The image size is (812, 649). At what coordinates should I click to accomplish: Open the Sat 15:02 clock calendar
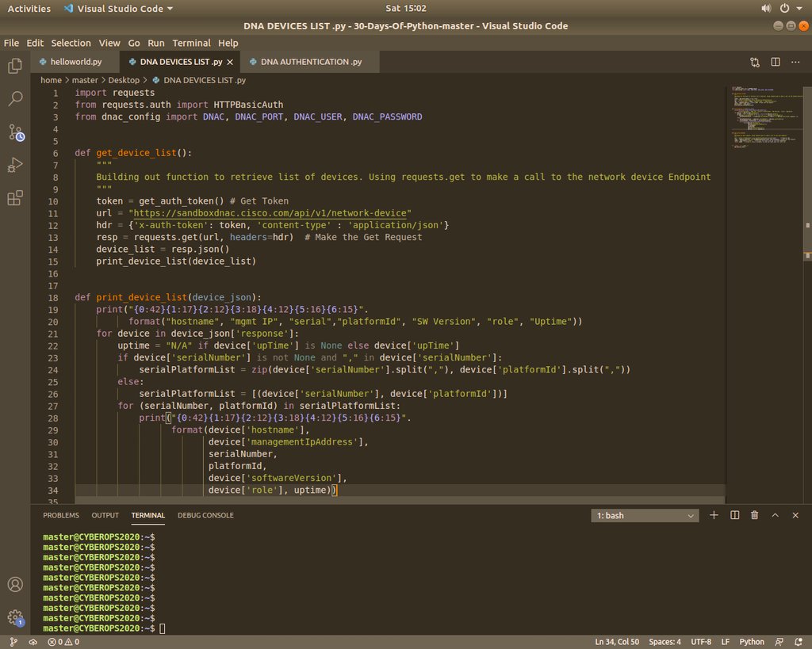pyautogui.click(x=405, y=9)
